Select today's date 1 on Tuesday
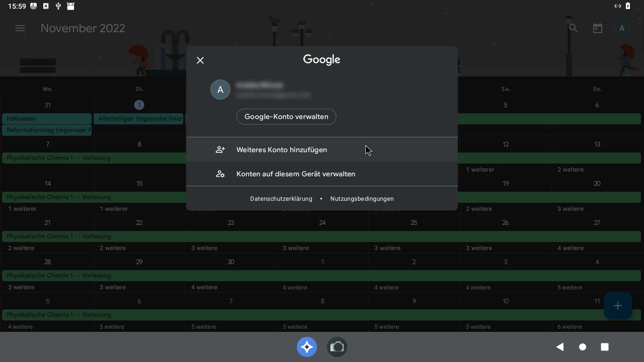Viewport: 644px width, 362px height. (x=139, y=105)
